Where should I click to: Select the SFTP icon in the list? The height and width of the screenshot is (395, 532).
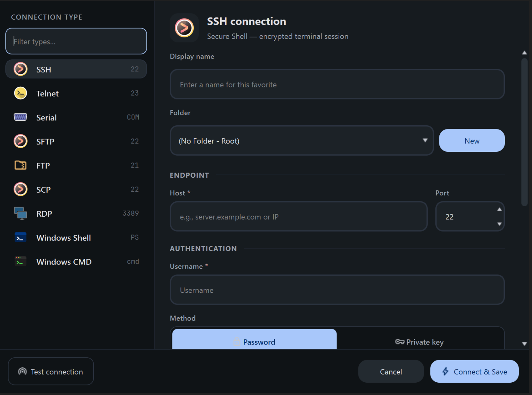pyautogui.click(x=21, y=141)
